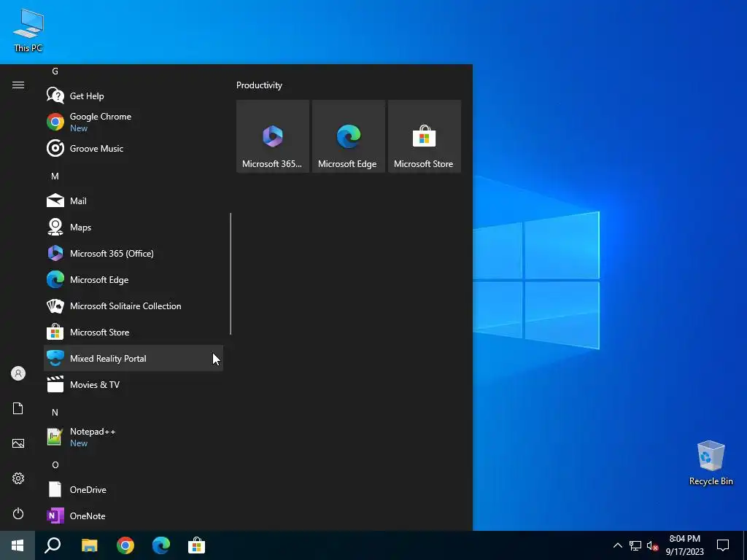Open Microsoft Edge in the app list
Image resolution: width=747 pixels, height=560 pixels.
133,279
